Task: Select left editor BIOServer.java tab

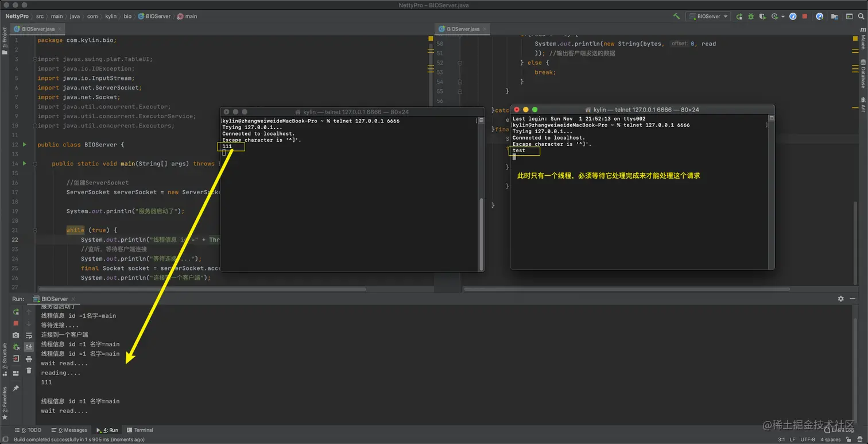Action: pyautogui.click(x=38, y=28)
